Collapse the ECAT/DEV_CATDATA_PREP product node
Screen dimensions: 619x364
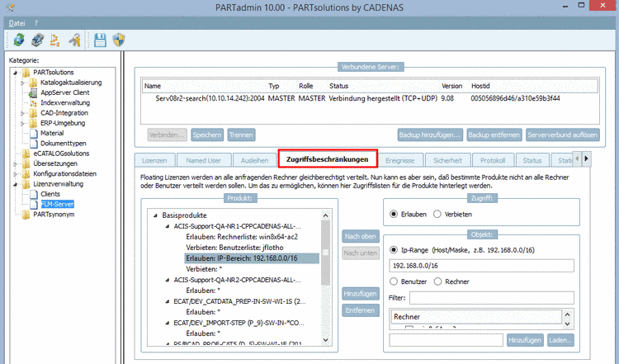click(167, 301)
